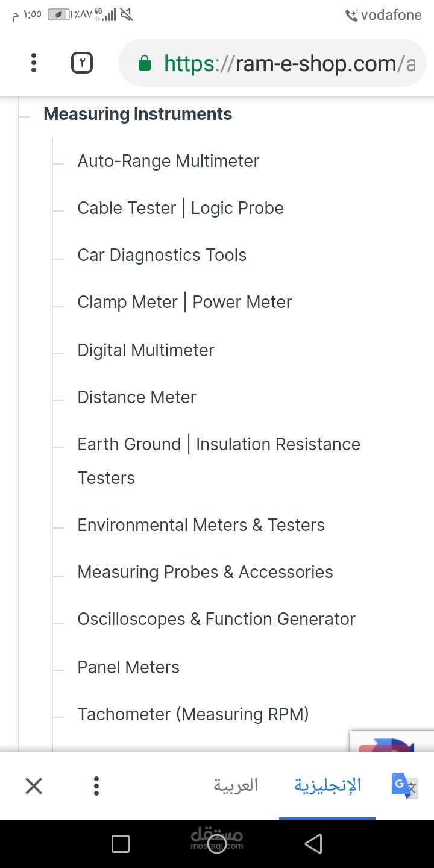Viewport: 434px width, 868px height.
Task: Tap the Google Translate icon
Action: (404, 785)
